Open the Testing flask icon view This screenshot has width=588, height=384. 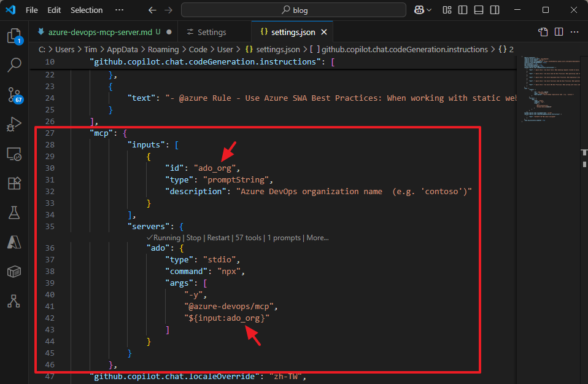click(x=14, y=213)
